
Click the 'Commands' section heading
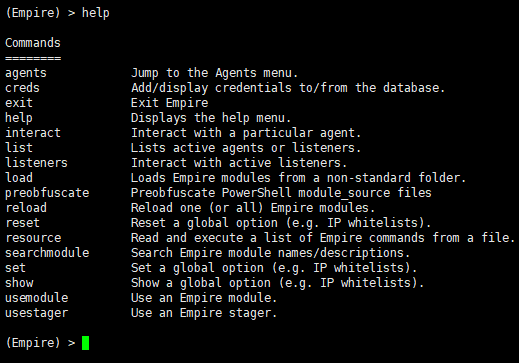pyautogui.click(x=33, y=43)
